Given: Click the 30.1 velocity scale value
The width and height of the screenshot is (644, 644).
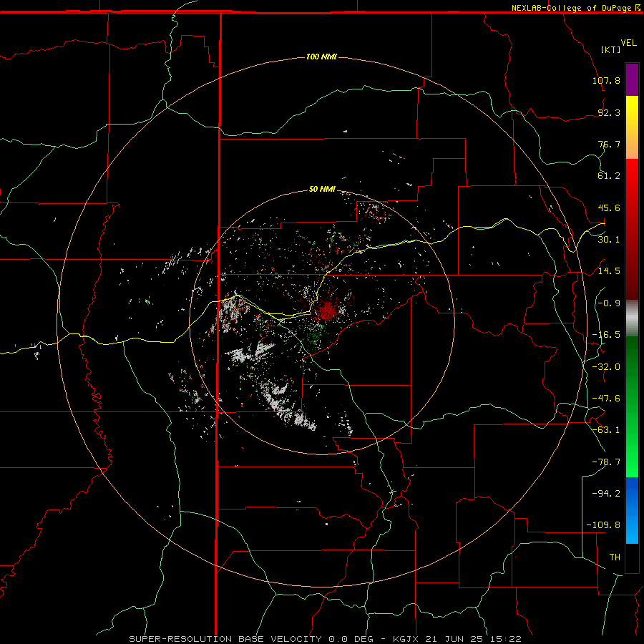Looking at the screenshot, I should (x=609, y=240).
